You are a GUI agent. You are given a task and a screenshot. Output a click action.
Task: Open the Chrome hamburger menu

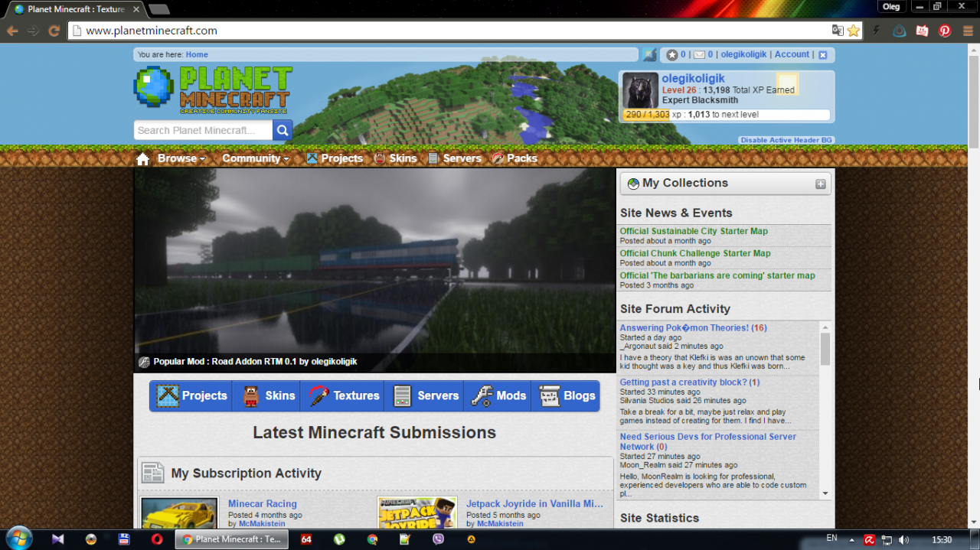pos(967,31)
